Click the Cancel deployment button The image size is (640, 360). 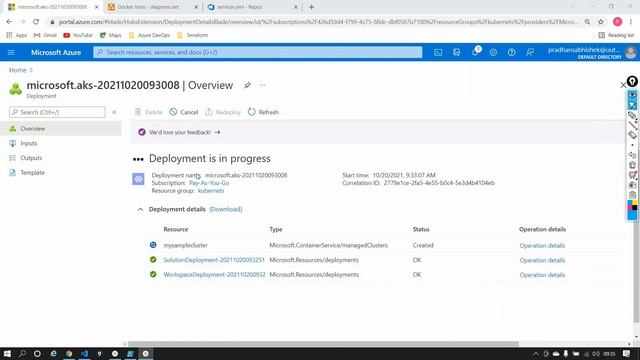tap(184, 112)
